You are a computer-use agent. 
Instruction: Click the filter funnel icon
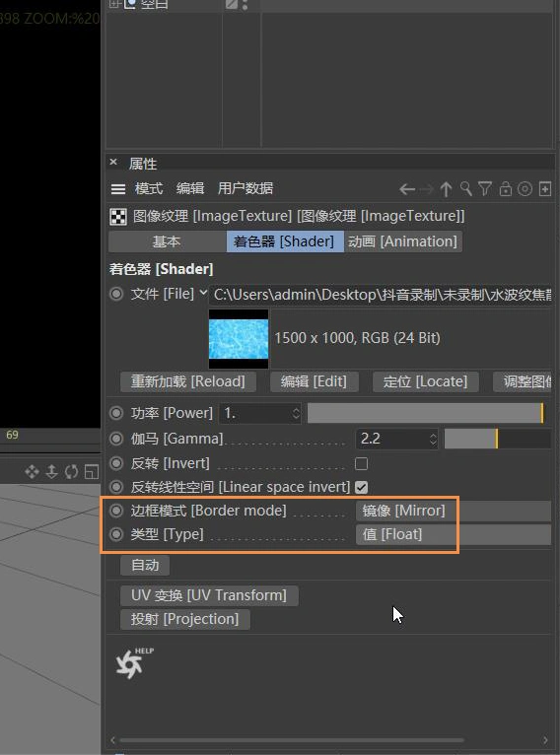pos(485,189)
